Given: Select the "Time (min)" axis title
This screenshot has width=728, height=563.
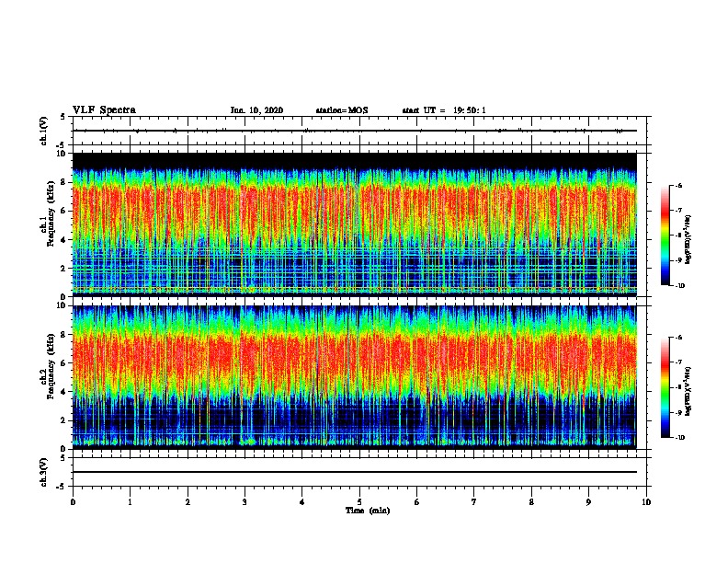Looking at the screenshot, I should click(368, 511).
